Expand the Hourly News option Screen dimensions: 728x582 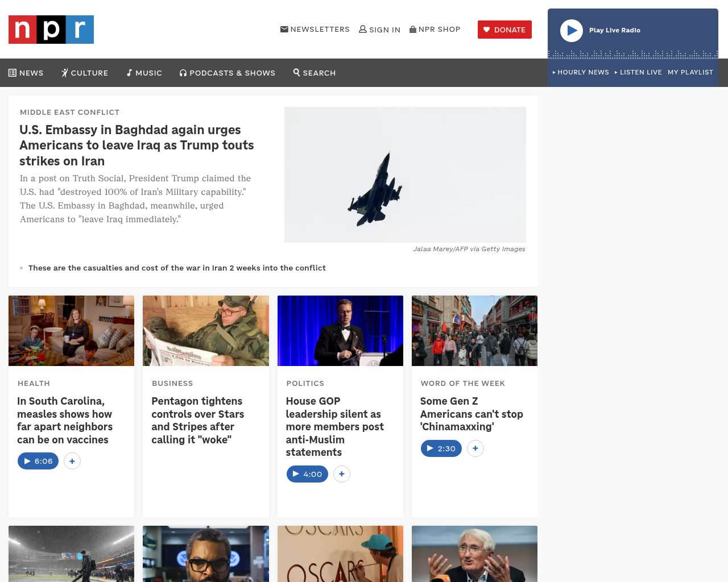(581, 72)
